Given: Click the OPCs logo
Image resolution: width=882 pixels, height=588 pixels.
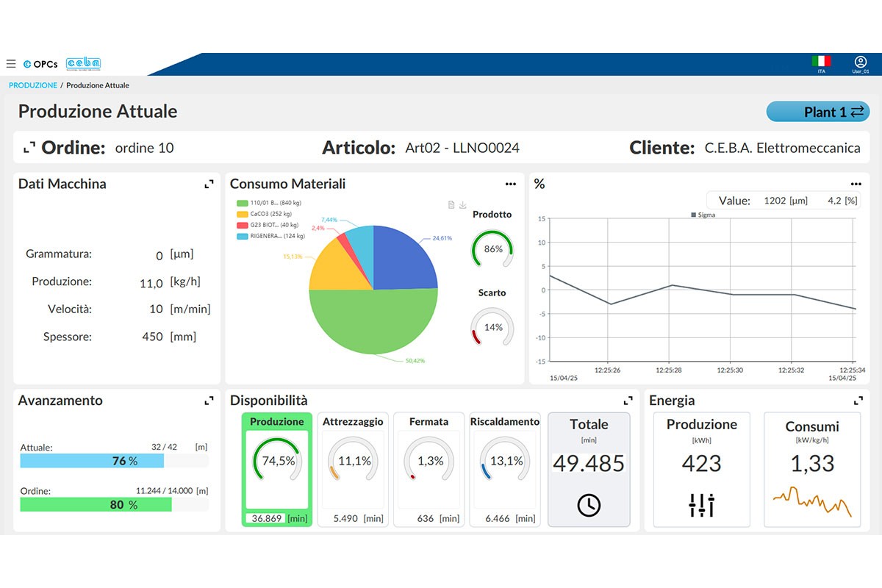Looking at the screenshot, I should [40, 64].
